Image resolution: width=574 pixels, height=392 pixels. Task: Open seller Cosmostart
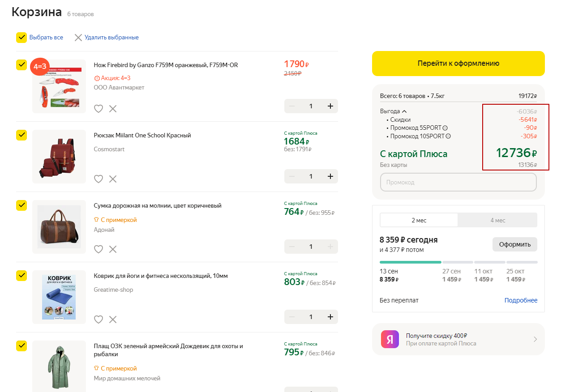pyautogui.click(x=109, y=149)
